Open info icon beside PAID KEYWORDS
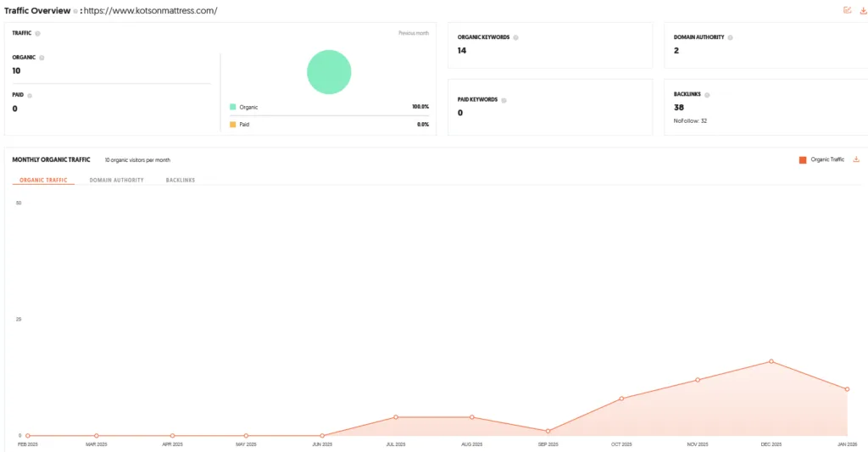Viewport: 868px width, 452px height. 504,100
